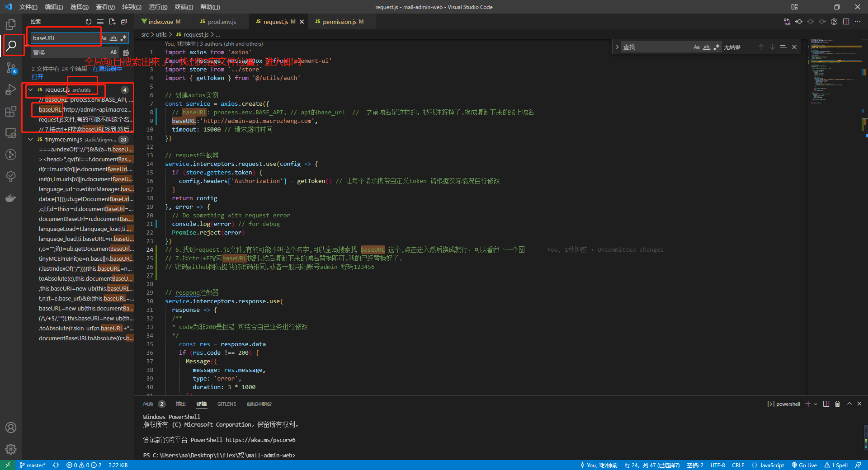Open the UTF-8 encoding selector
The height and width of the screenshot is (470, 868).
point(717,465)
